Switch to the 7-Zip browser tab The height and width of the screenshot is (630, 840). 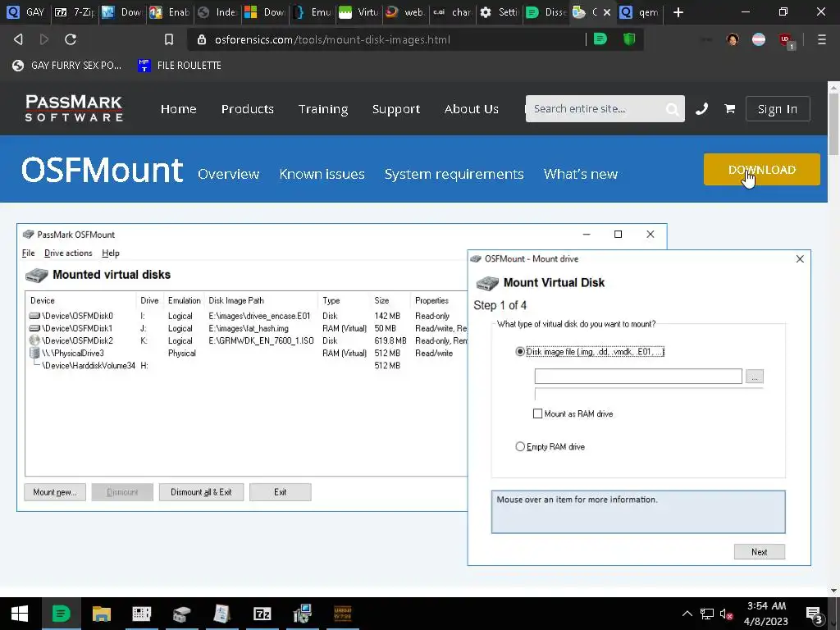coord(75,11)
